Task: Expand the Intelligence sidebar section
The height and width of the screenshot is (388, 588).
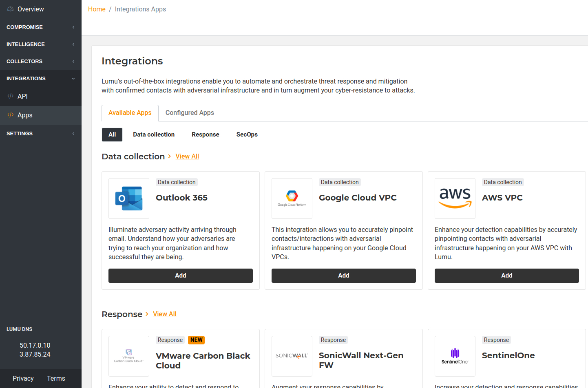Action: point(40,44)
